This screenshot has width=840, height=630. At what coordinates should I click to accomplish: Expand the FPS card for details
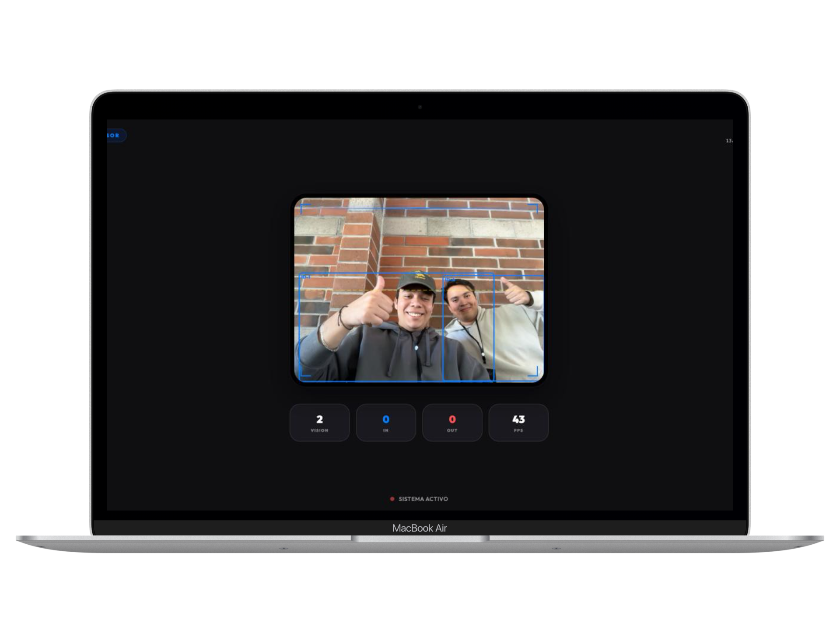(518, 423)
